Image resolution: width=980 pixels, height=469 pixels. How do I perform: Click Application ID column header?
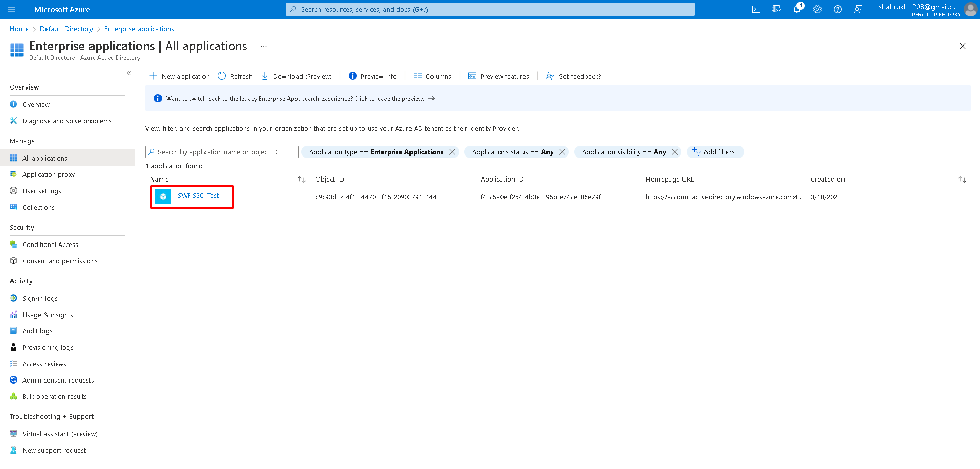(502, 180)
